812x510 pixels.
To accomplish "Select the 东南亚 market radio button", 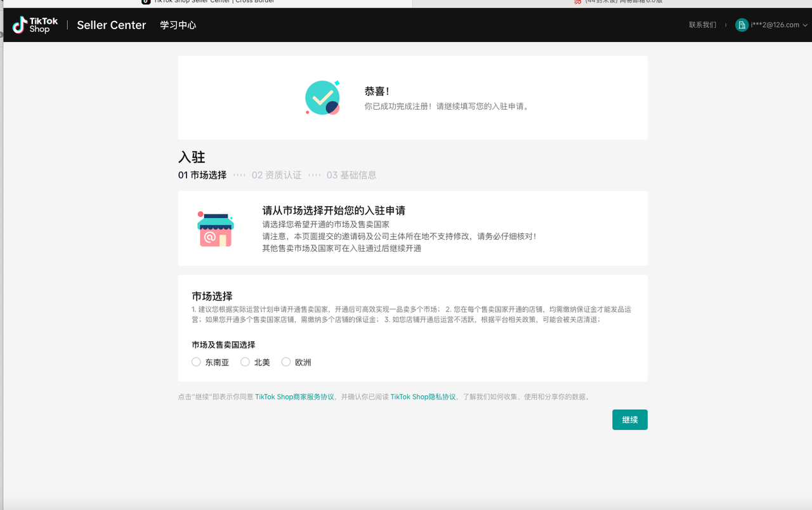I will pos(197,362).
